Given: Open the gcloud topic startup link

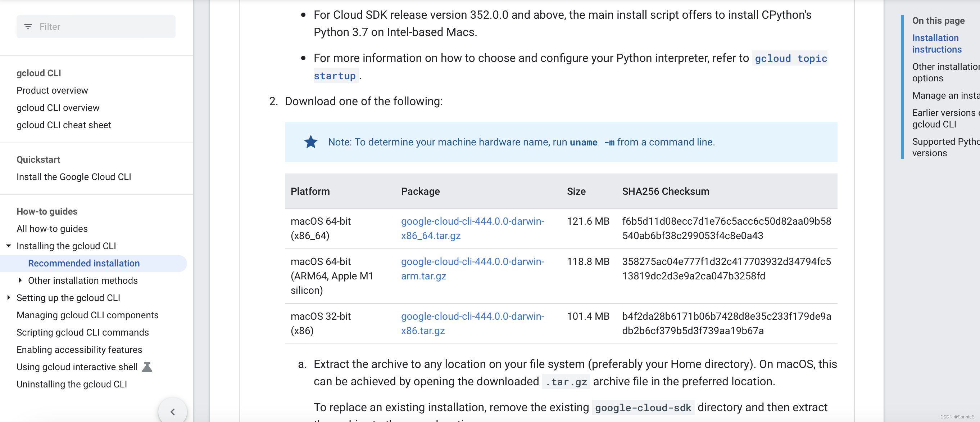Looking at the screenshot, I should pyautogui.click(x=790, y=59).
